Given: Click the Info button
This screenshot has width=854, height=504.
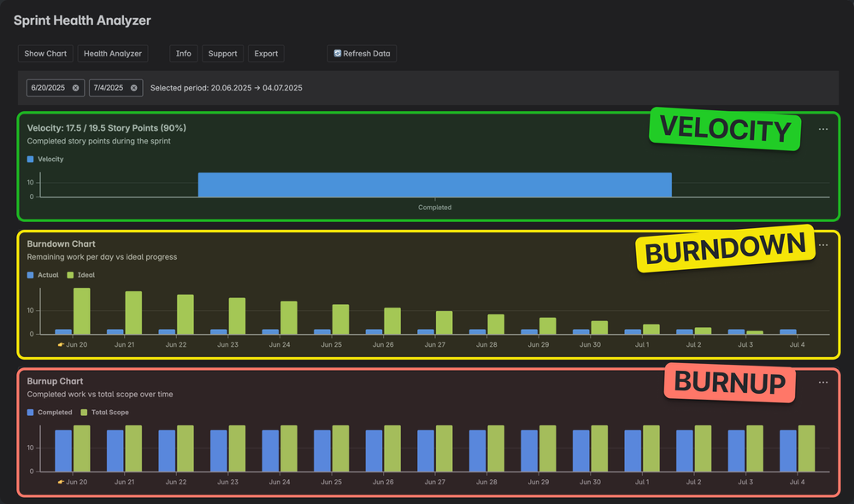Looking at the screenshot, I should (x=184, y=53).
